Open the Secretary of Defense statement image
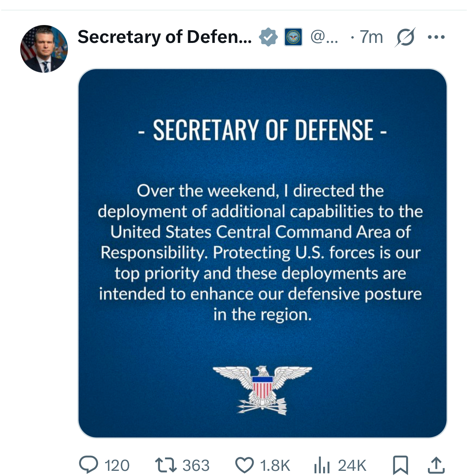The image size is (468, 476). click(x=263, y=253)
